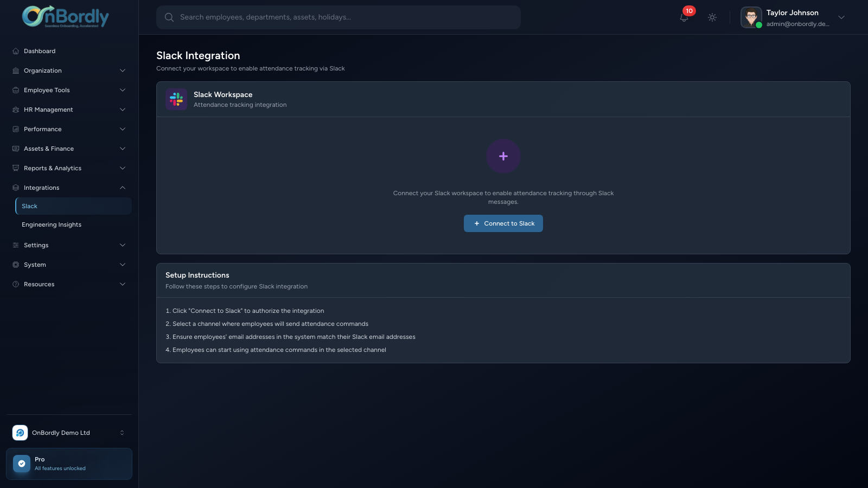Click the OnBordly Demo Ltd label
Viewport: 868px width, 488px height.
61,433
